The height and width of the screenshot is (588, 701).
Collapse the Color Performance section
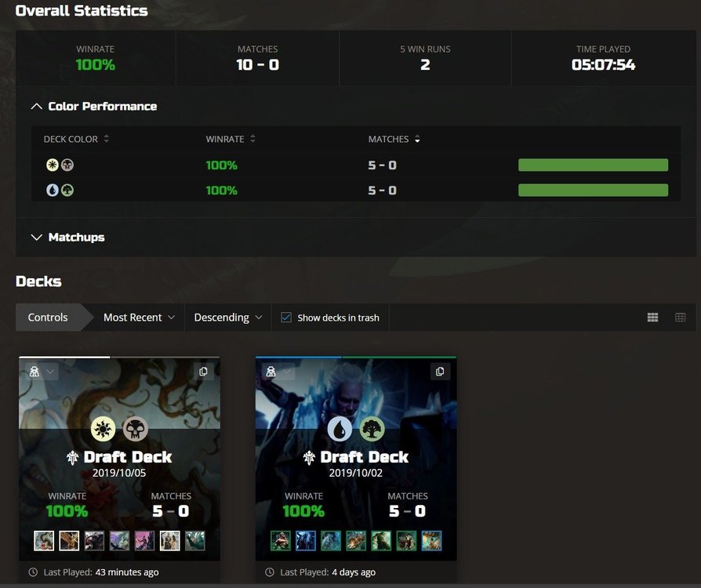94,107
